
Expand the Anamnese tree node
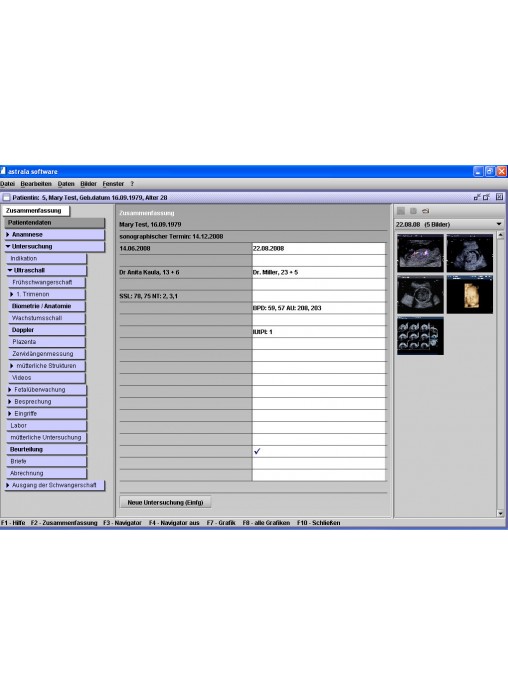pos(8,234)
